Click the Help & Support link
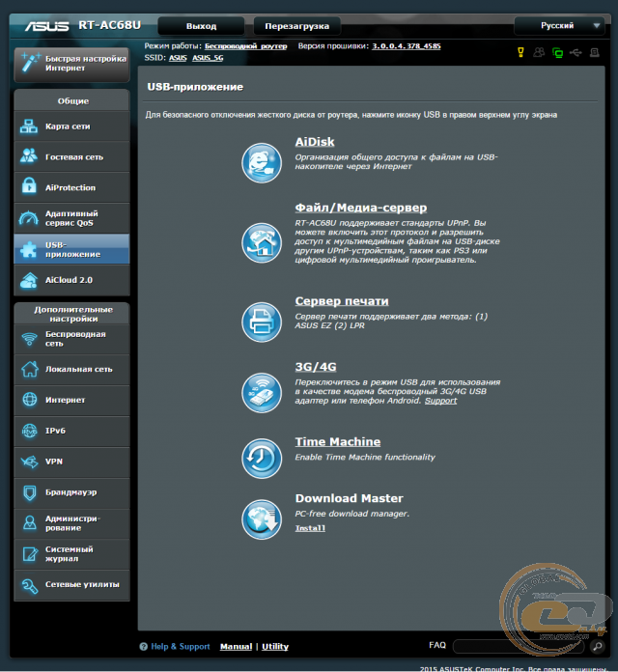Image resolution: width=618 pixels, height=672 pixels. click(x=180, y=646)
